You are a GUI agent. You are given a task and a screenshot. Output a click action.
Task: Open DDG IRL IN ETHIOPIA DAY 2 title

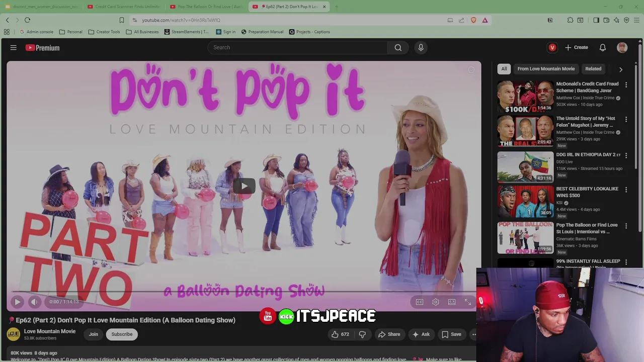(x=589, y=155)
